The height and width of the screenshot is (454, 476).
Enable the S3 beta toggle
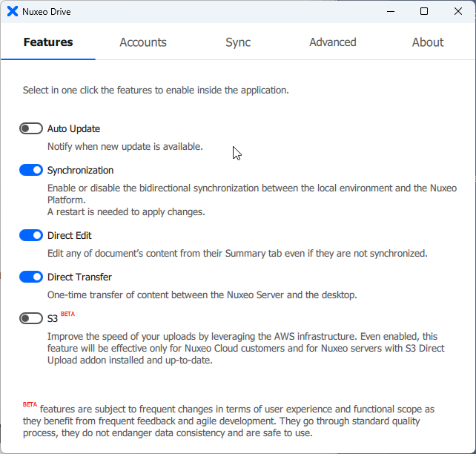[31, 318]
